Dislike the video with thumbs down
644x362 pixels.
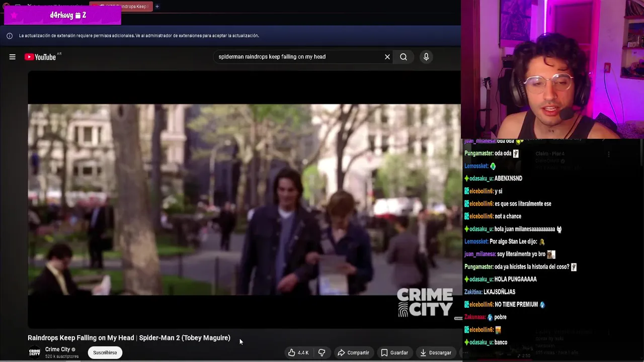coord(322,352)
